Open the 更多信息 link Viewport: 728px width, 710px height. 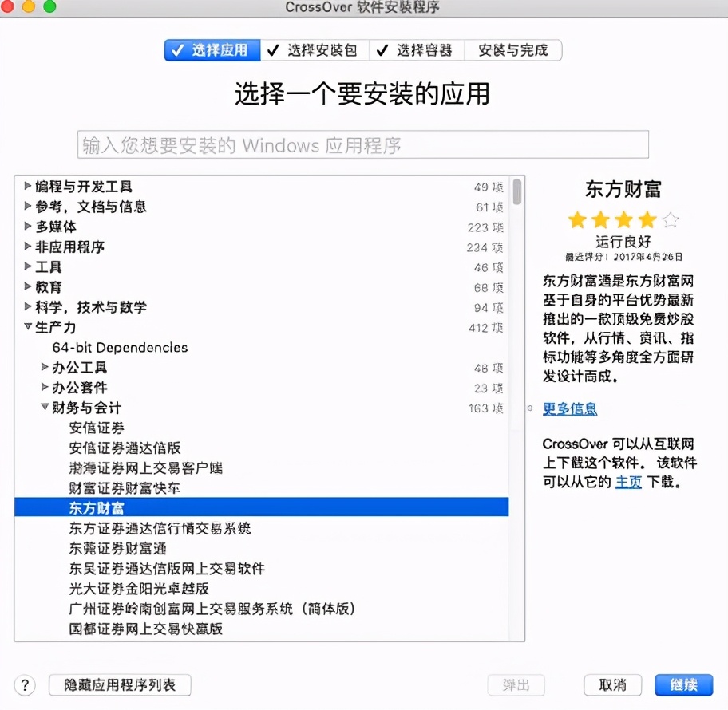[x=570, y=408]
